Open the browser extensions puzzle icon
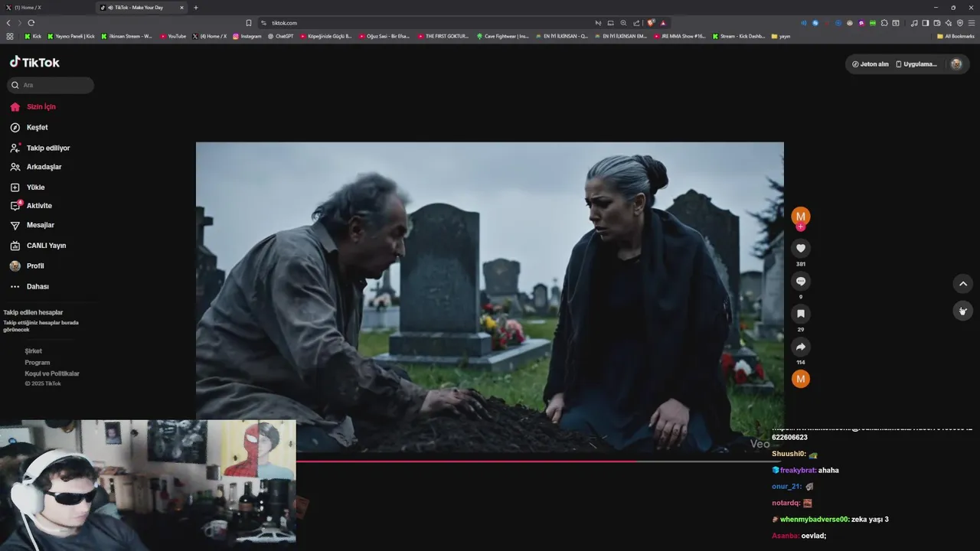 point(884,23)
